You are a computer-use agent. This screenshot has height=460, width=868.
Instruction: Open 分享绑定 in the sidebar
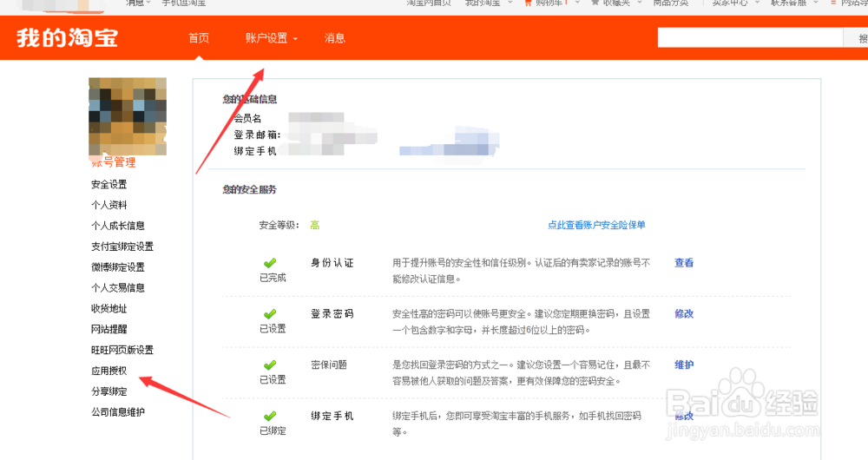click(109, 391)
